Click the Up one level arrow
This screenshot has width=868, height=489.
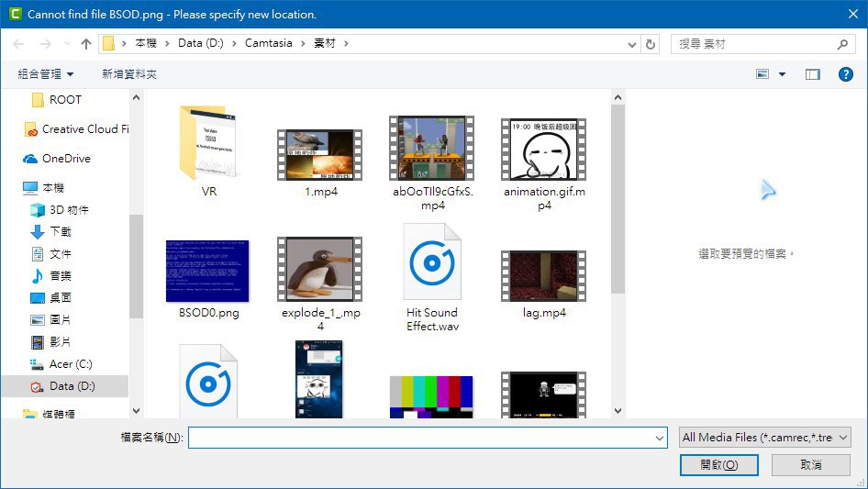click(x=86, y=44)
